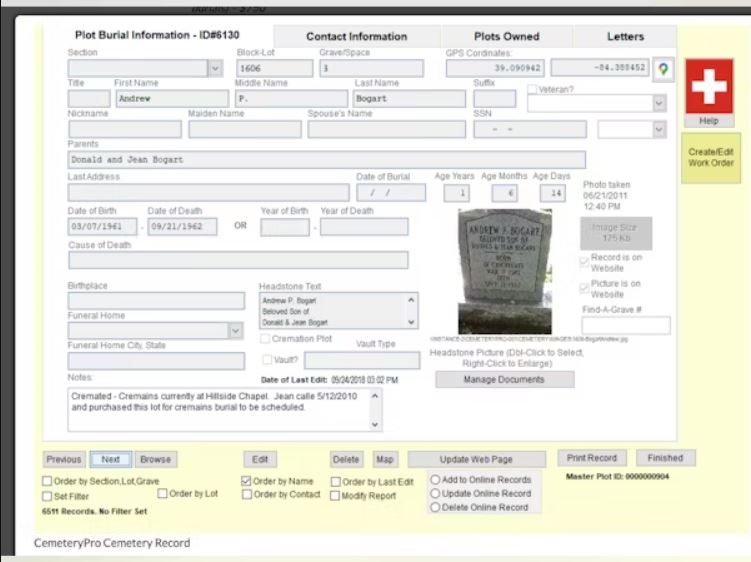Select the Letters tab

pos(625,36)
